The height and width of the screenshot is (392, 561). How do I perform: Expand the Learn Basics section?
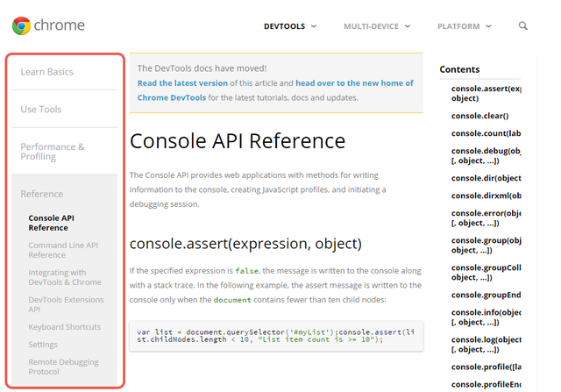click(x=46, y=72)
